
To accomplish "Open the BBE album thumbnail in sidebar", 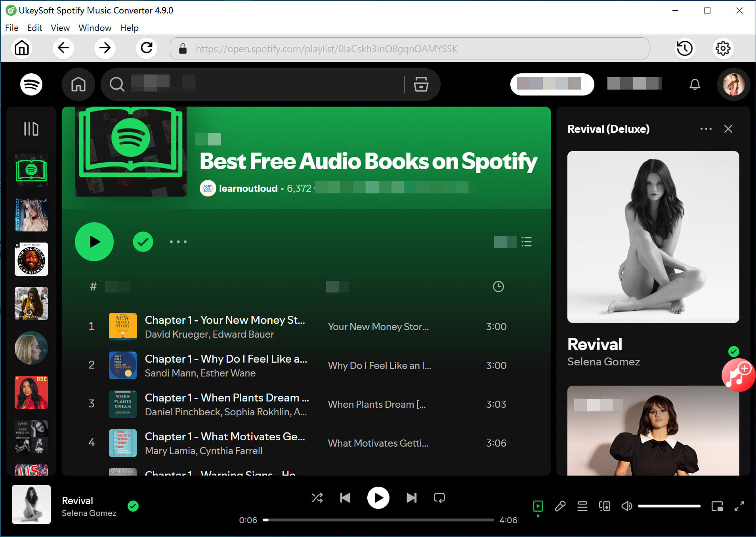I will coord(31,392).
